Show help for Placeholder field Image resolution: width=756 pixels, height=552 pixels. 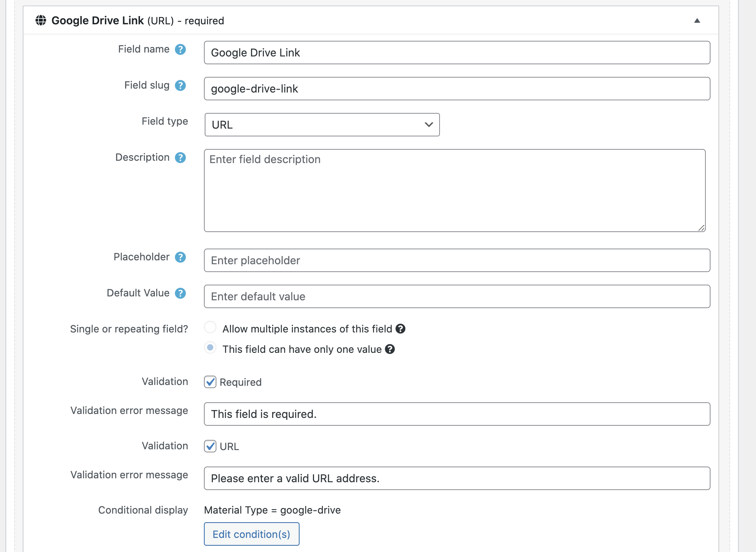click(x=180, y=257)
